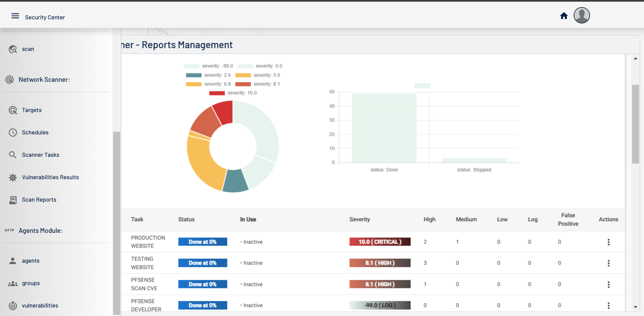The width and height of the screenshot is (644, 316).
Task: Click the scan link in sidebar
Action: point(28,49)
